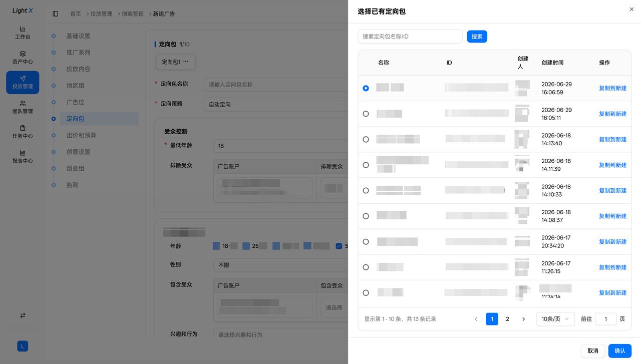The image size is (641, 364).
Task: Go to 创意设置 step
Action: click(78, 152)
